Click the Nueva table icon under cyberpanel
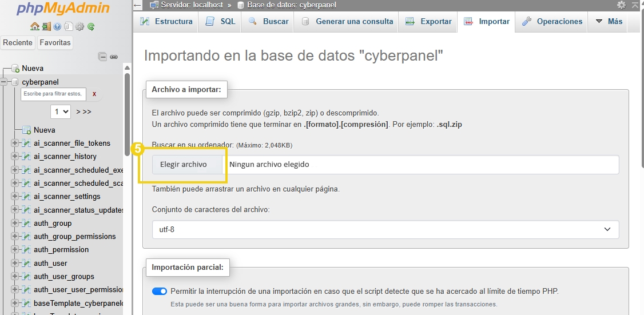Viewport: 644px width, 315px height. point(27,130)
